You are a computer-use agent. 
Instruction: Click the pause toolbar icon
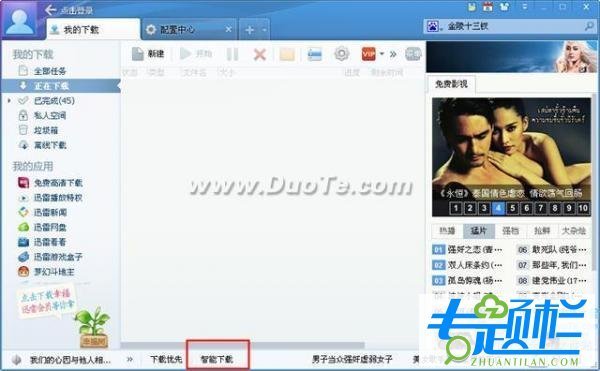tap(232, 54)
